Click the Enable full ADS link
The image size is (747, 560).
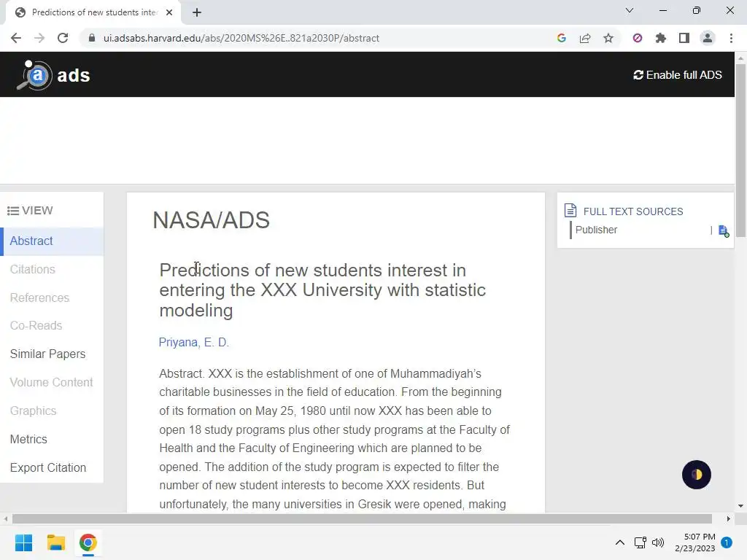pyautogui.click(x=678, y=75)
